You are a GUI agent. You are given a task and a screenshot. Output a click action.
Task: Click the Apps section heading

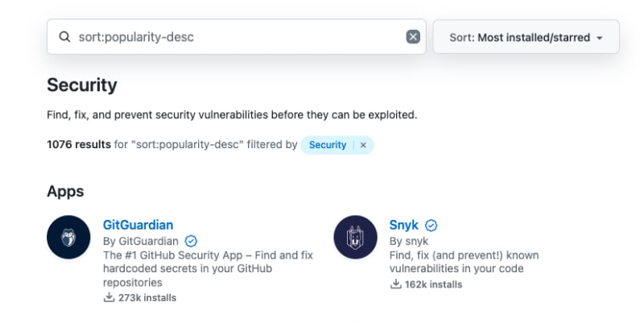tap(65, 192)
